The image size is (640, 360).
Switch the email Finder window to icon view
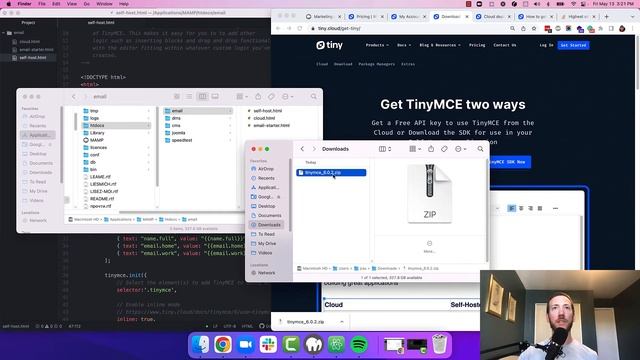(x=177, y=97)
